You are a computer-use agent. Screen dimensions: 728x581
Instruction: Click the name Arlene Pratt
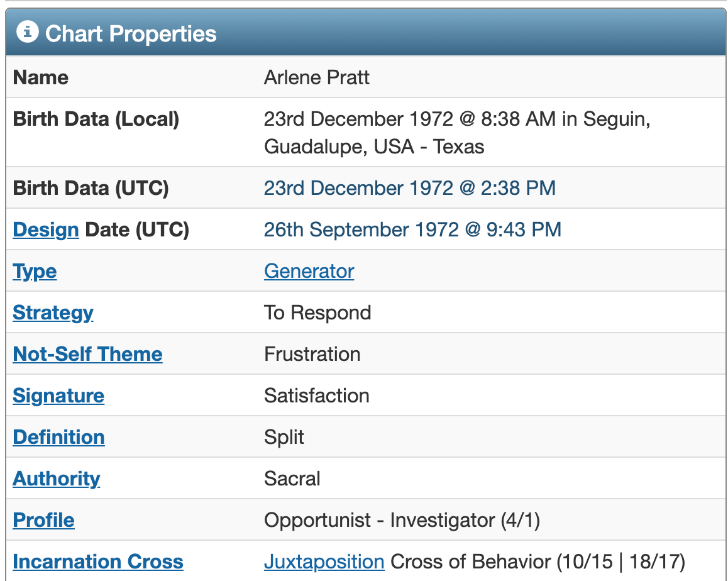click(x=317, y=77)
